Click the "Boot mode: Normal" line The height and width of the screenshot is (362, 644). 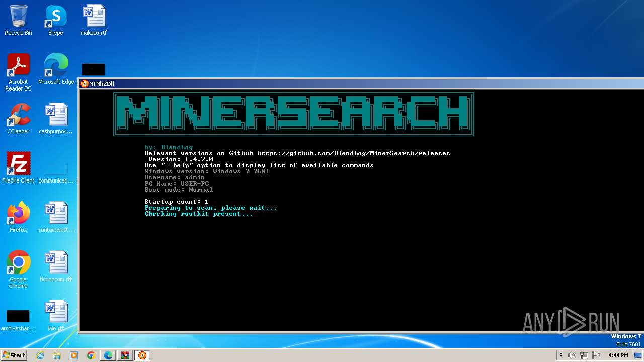pos(179,190)
